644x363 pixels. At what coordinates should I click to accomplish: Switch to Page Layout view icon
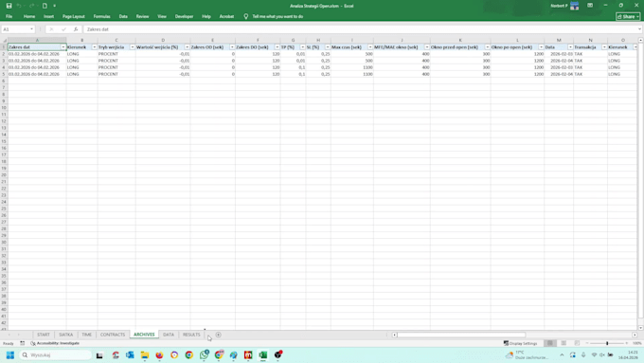pyautogui.click(x=563, y=343)
